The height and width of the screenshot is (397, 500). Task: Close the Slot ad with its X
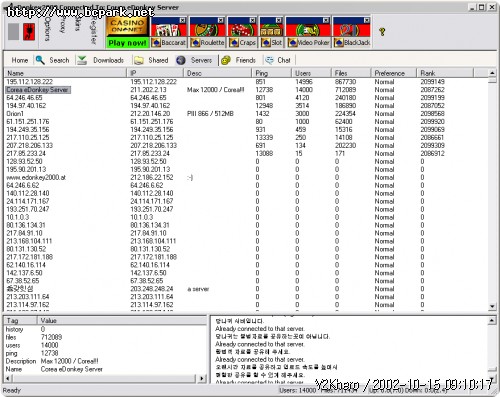point(279,20)
